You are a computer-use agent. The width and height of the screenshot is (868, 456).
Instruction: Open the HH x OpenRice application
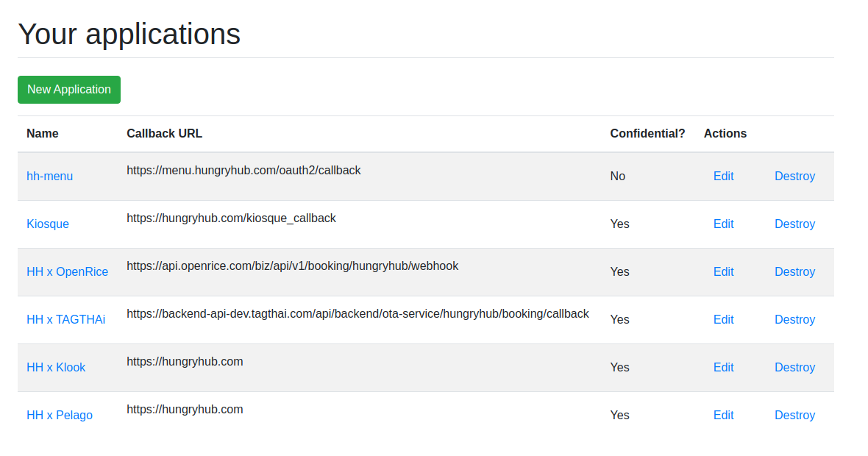coord(67,272)
